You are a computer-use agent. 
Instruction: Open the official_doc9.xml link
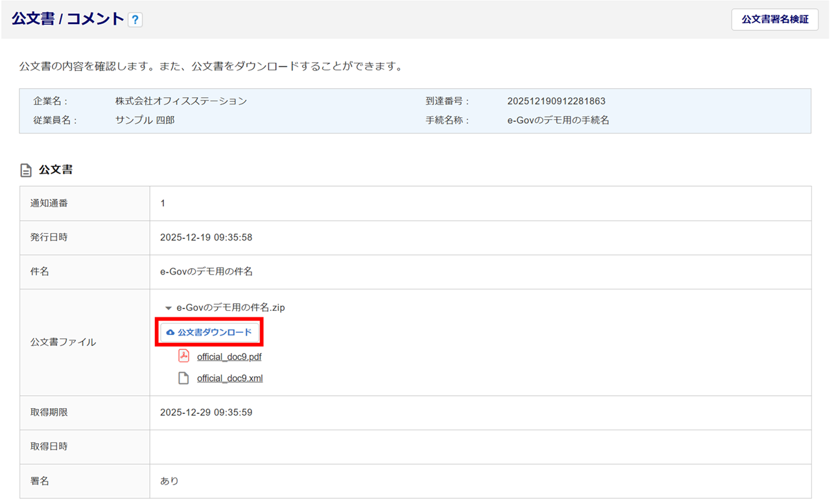[230, 378]
